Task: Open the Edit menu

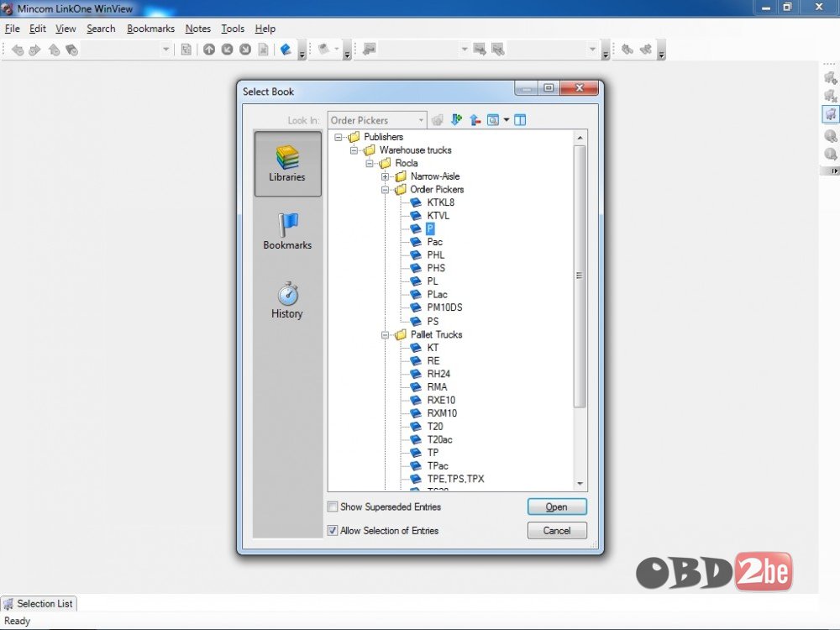Action: pyautogui.click(x=38, y=29)
